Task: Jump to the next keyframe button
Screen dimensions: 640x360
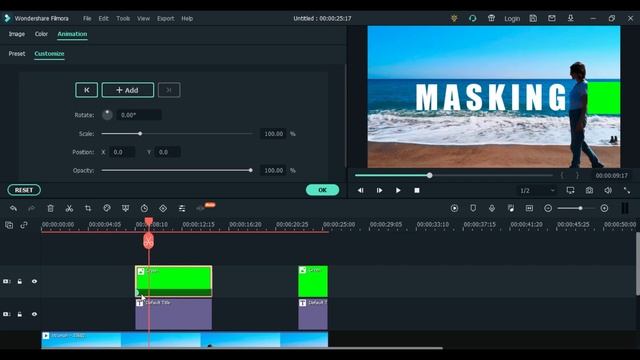Action: click(169, 90)
